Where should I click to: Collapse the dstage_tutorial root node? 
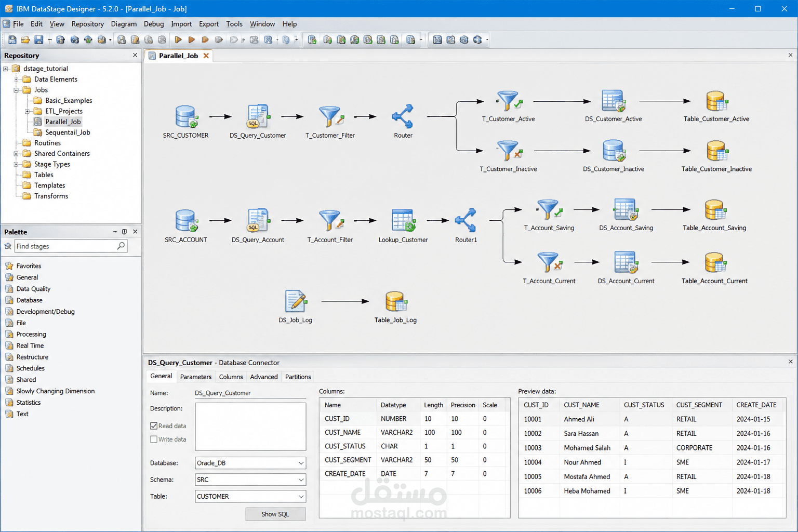click(6, 69)
